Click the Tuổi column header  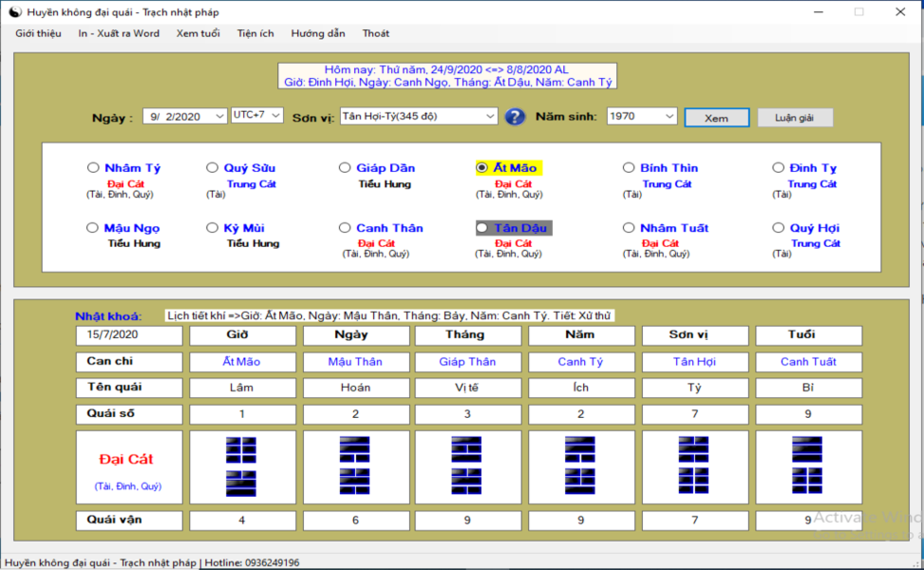808,334
